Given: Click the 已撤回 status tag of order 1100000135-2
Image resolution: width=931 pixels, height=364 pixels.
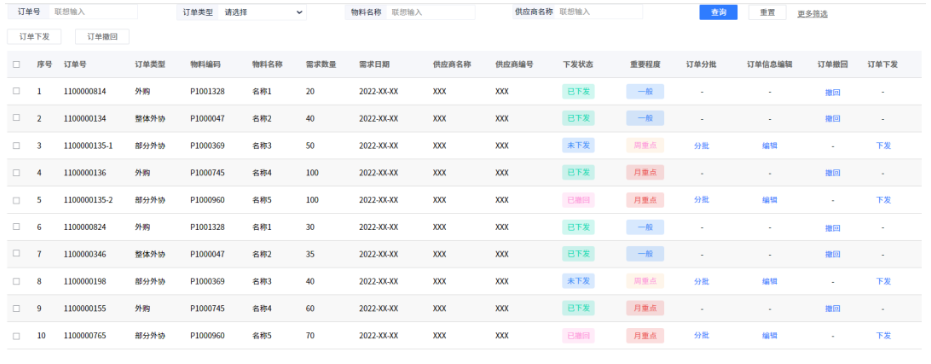Looking at the screenshot, I should pos(578,200).
